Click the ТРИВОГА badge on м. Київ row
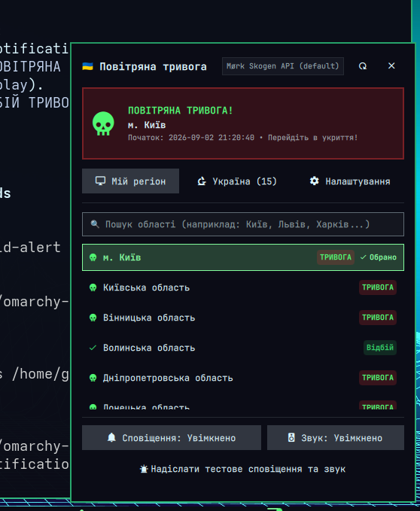Viewport: 420px width, 511px height. point(336,257)
